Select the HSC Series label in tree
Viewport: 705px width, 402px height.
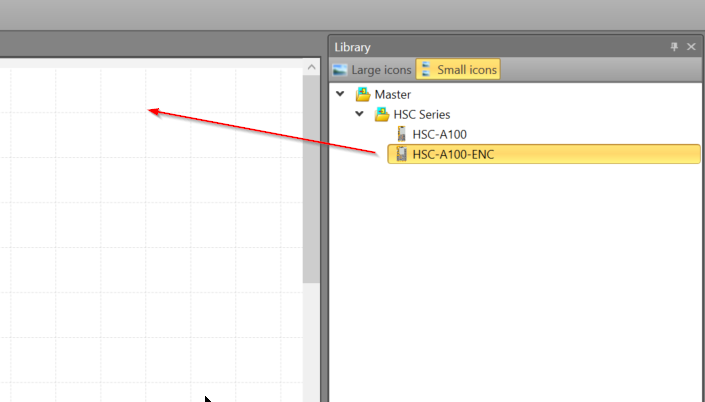422,114
